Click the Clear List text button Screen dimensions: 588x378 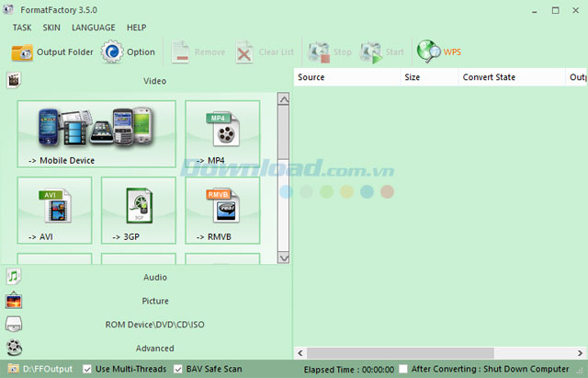pyautogui.click(x=277, y=52)
